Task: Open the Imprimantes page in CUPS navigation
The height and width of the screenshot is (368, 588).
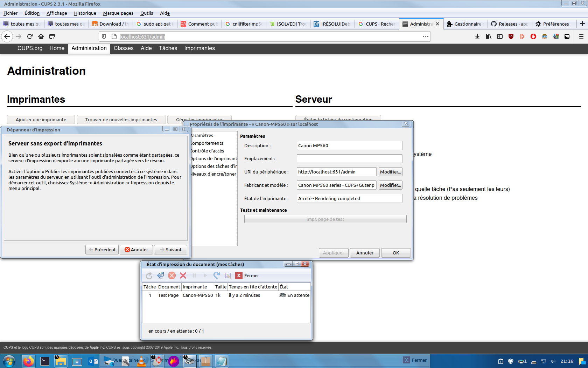Action: click(x=199, y=48)
